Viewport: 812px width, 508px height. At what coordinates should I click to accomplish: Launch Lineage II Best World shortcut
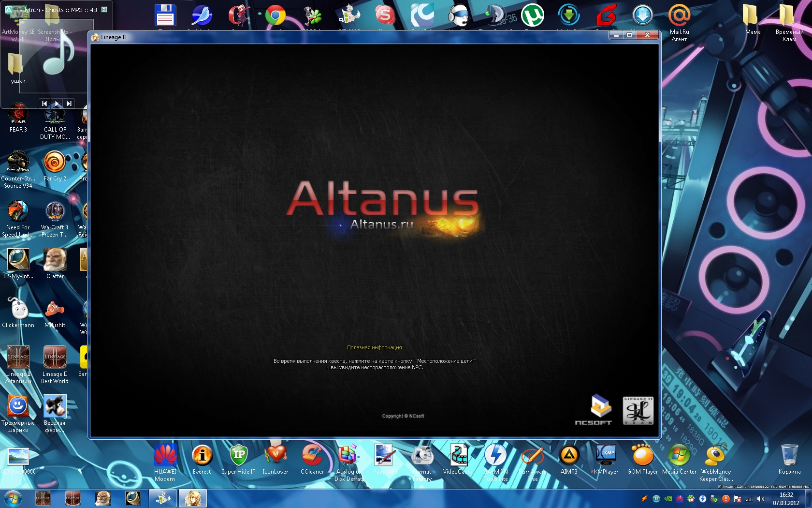pos(55,365)
